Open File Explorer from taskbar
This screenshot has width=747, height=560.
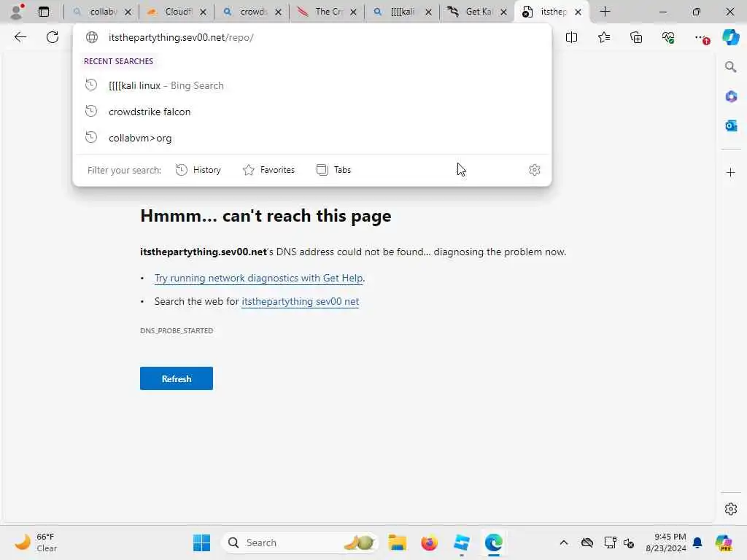pyautogui.click(x=398, y=542)
